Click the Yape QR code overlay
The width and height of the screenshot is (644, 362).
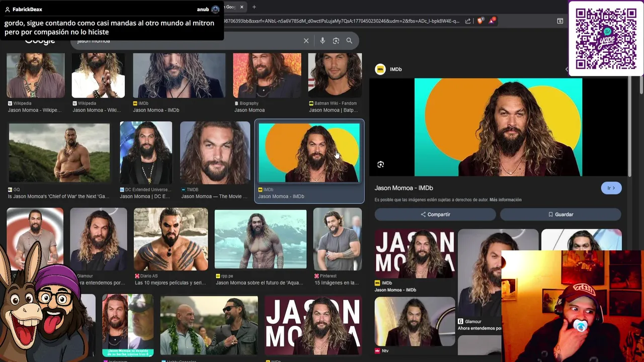606,39
